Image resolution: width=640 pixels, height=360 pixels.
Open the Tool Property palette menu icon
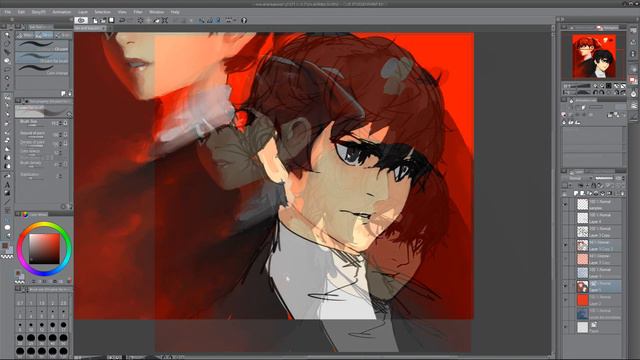coord(18,100)
